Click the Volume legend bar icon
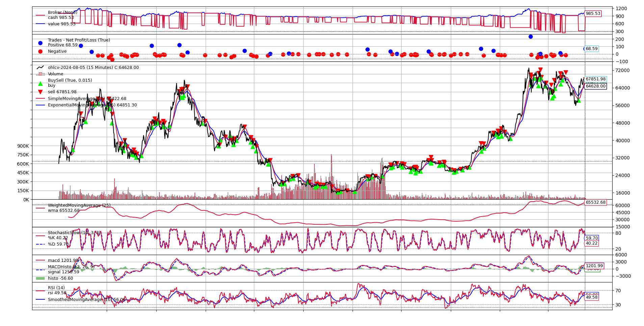644x326 pixels. click(40, 74)
